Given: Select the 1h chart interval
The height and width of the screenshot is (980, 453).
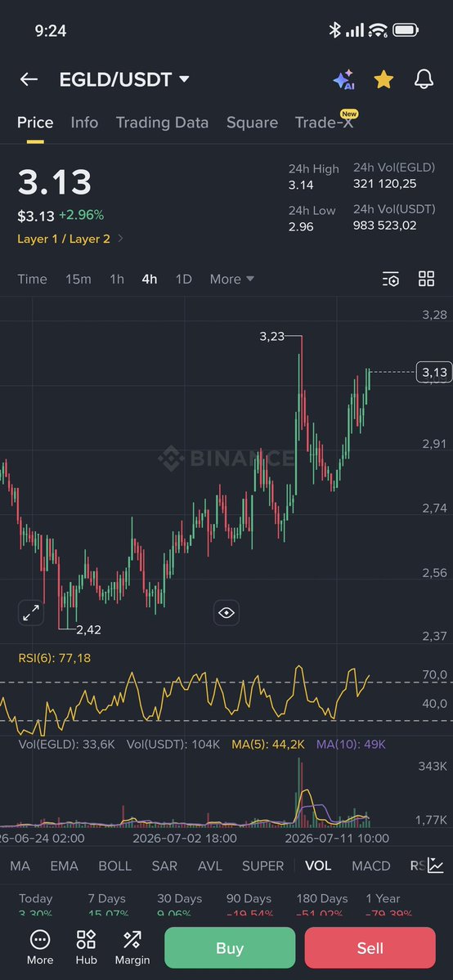Looking at the screenshot, I should 117,280.
